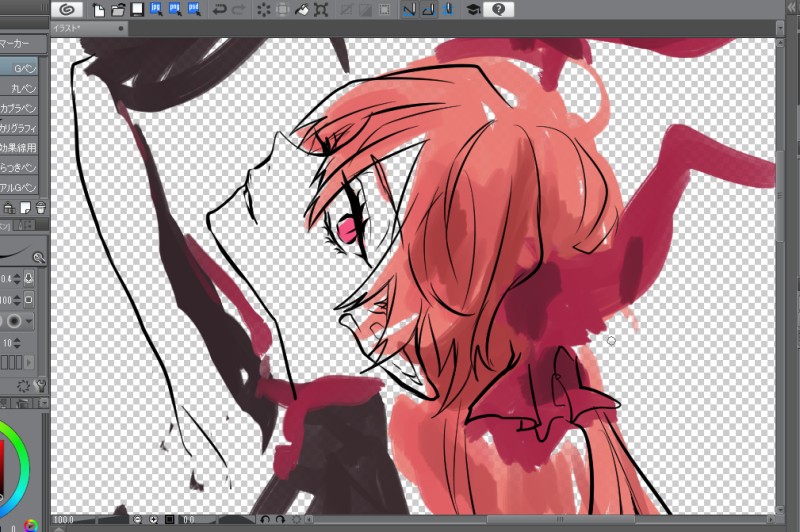Click the invert selection icon
Image resolution: width=800 pixels, height=532 pixels.
click(x=365, y=10)
